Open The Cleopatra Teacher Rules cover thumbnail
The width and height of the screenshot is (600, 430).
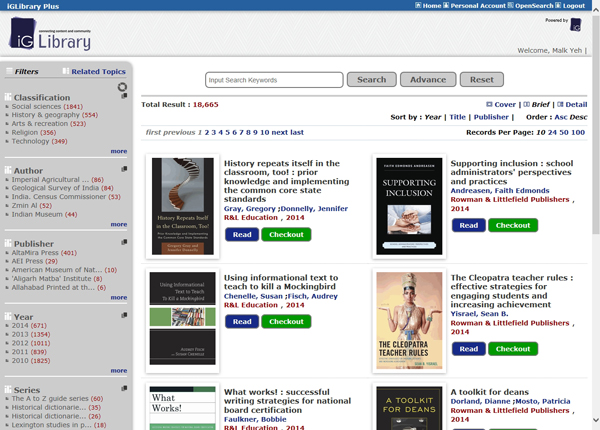(409, 321)
